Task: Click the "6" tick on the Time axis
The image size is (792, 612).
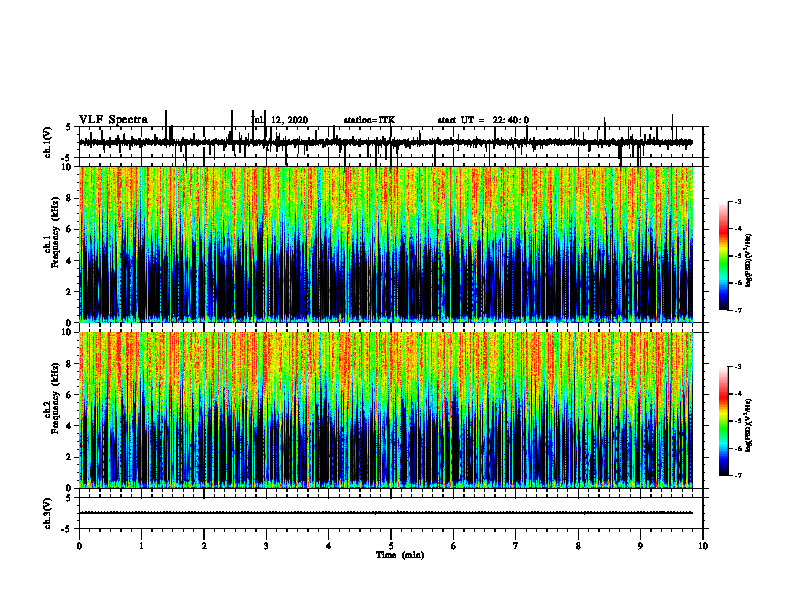Action: (x=454, y=546)
